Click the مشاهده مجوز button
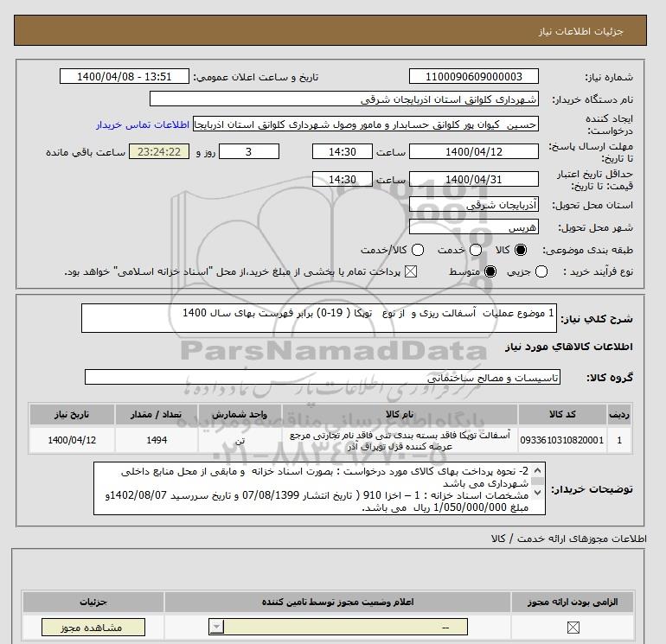 click(x=93, y=628)
